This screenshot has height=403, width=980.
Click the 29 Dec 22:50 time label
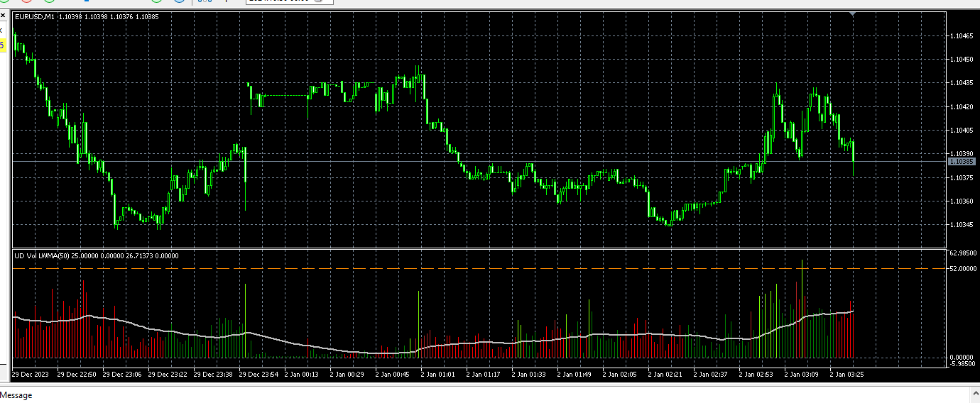point(77,374)
